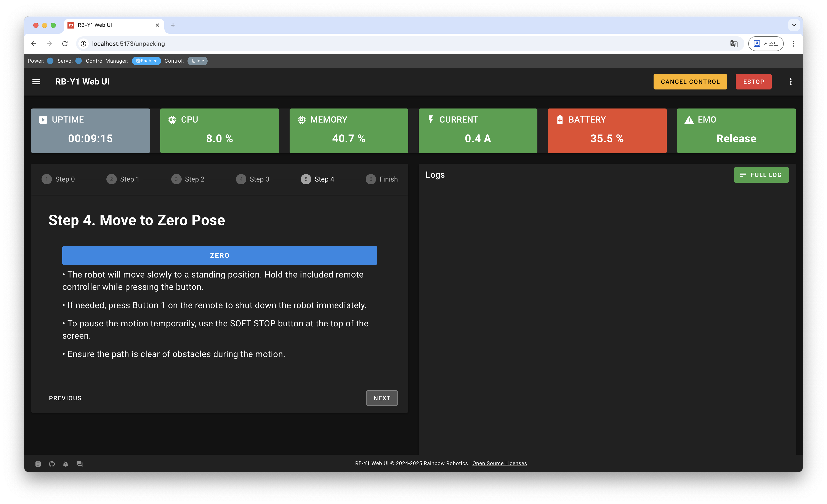The width and height of the screenshot is (827, 504).
Task: Click the bug report icon in footer
Action: point(66,464)
